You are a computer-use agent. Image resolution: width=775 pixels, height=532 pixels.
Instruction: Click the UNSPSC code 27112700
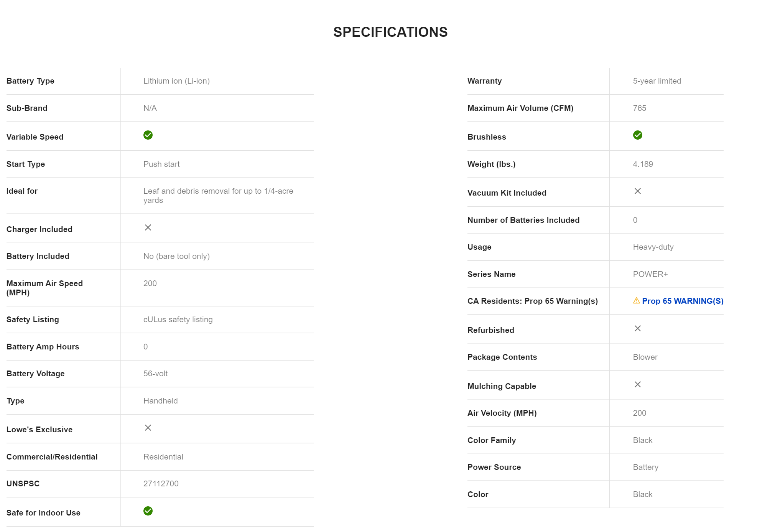[161, 484]
